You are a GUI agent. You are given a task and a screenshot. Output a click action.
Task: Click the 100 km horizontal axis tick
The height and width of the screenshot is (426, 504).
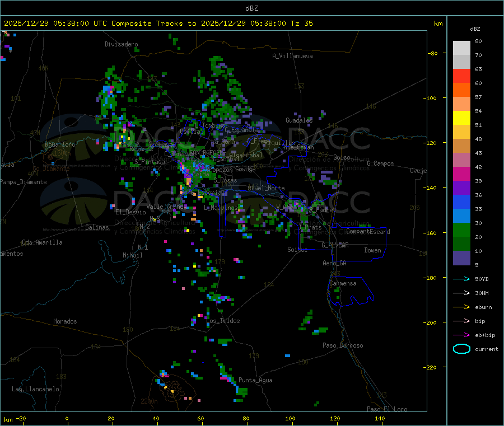tap(290, 418)
